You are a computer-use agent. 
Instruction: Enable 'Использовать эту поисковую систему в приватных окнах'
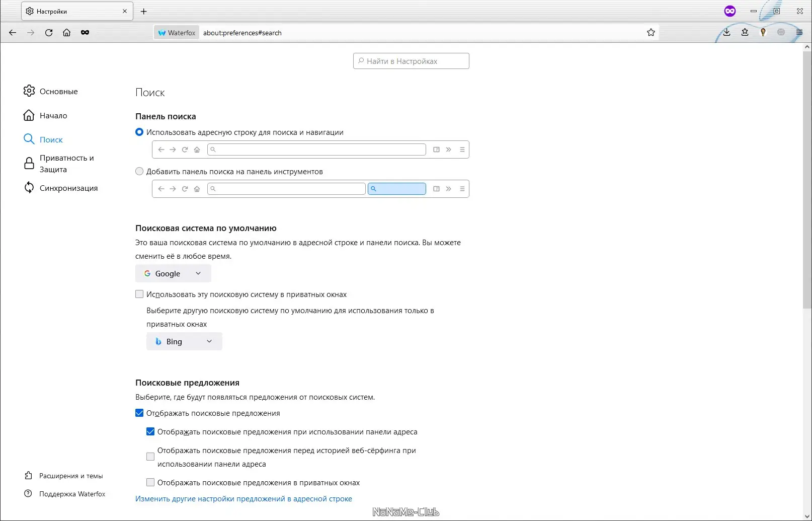[139, 294]
